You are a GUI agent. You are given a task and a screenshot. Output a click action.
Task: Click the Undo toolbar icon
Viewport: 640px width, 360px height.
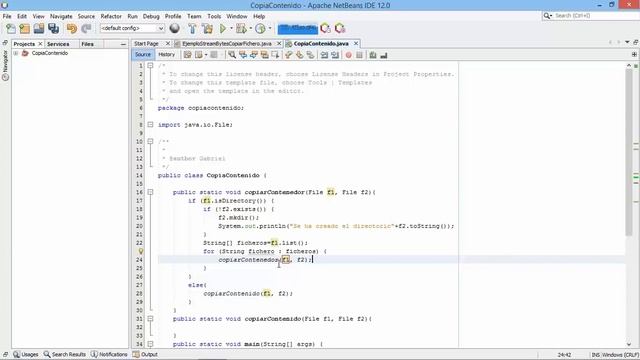point(72,29)
